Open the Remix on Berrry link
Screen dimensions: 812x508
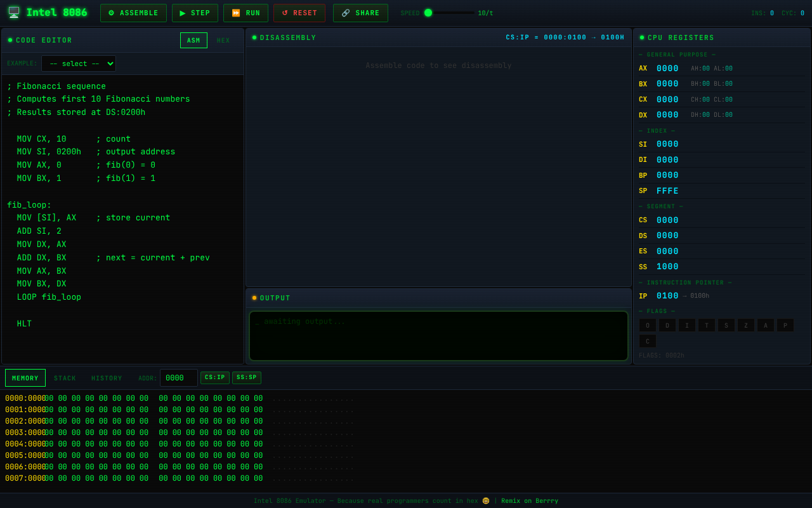pos(530,501)
